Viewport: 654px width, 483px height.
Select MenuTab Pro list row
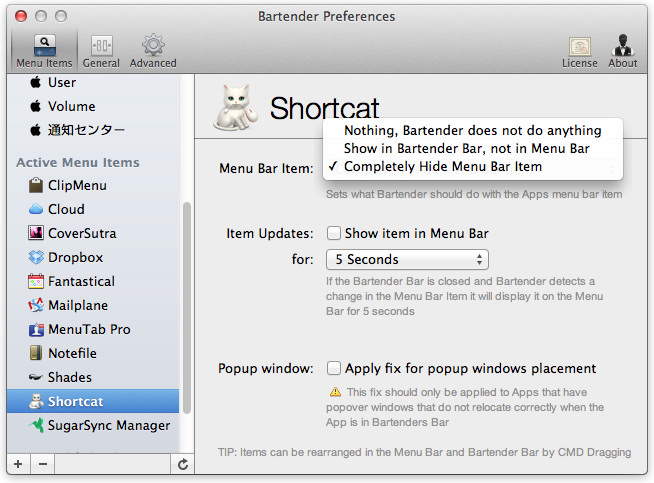[93, 329]
